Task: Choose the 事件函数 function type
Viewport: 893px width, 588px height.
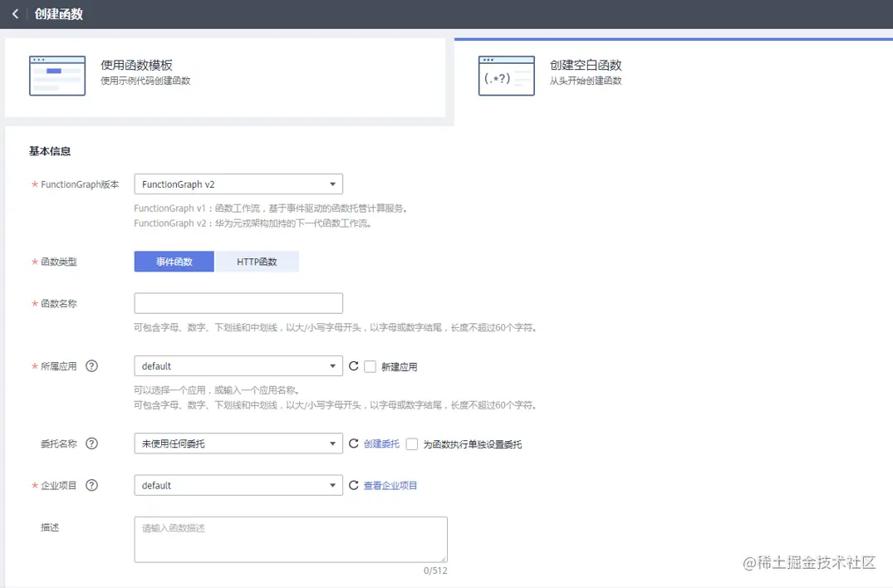Action: tap(174, 262)
